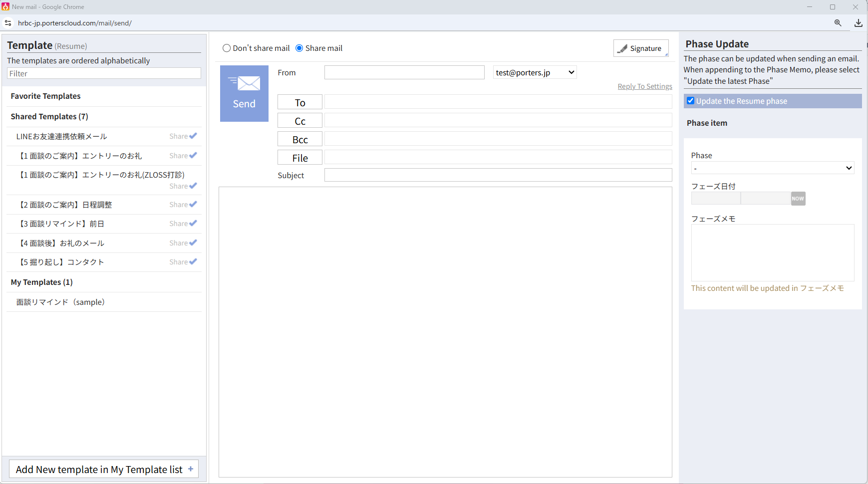Click the site information icon in address bar
Screen dimensions: 868x484
pos(8,23)
